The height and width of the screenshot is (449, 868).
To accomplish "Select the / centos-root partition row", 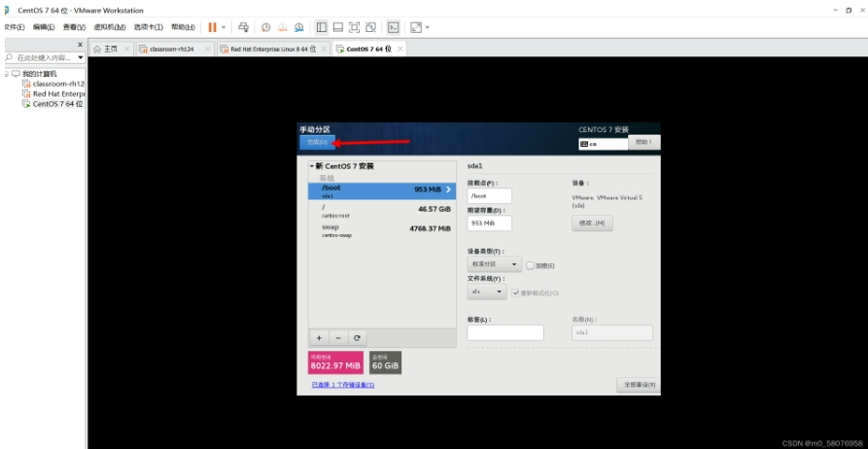I will [x=382, y=211].
